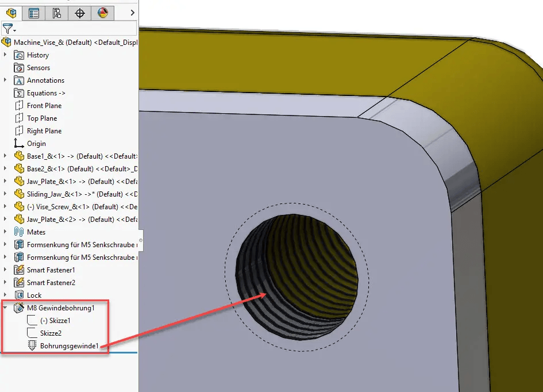The height and width of the screenshot is (392, 543).
Task: Open the PropertyManager tab icon
Action: coord(33,13)
